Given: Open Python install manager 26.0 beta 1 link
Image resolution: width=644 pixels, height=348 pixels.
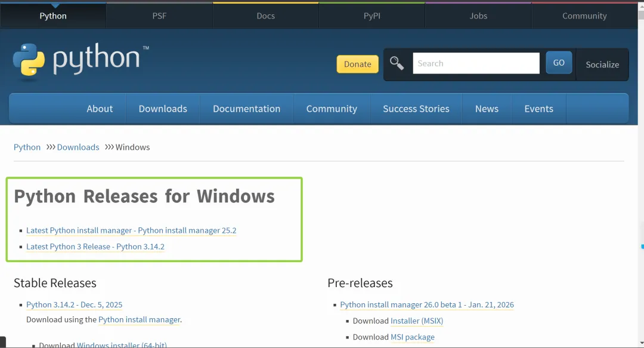Looking at the screenshot, I should tap(427, 305).
